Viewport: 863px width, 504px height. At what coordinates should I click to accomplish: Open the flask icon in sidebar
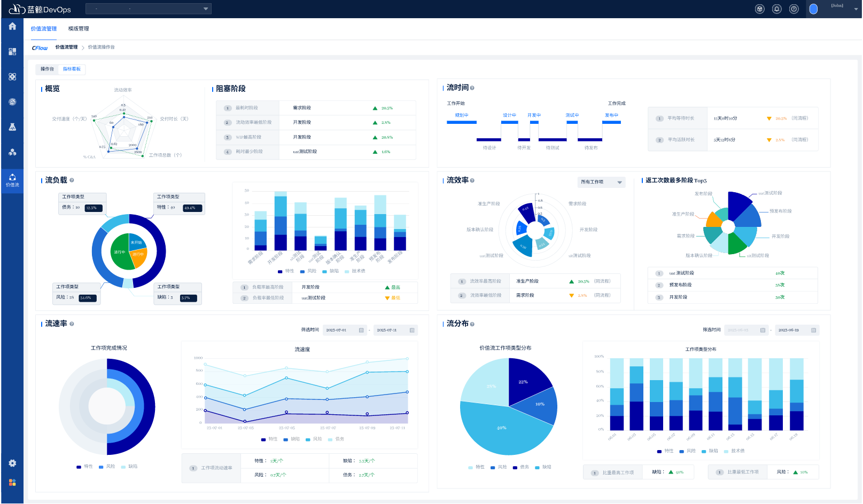coord(12,127)
